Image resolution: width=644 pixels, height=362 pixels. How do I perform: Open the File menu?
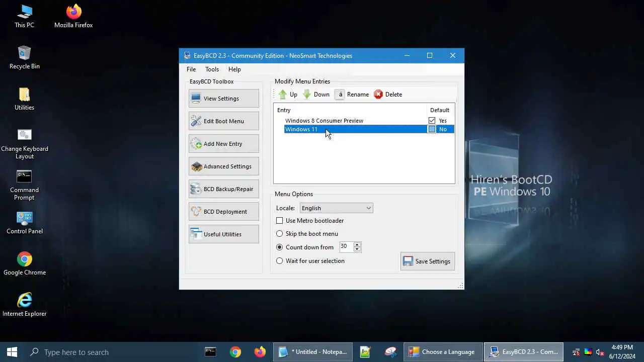point(191,69)
